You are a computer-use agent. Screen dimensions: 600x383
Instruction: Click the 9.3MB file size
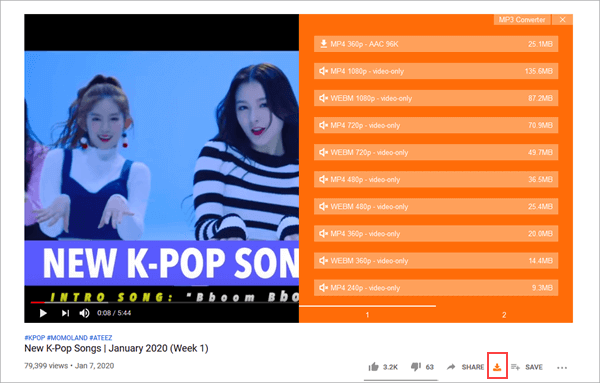(x=542, y=288)
